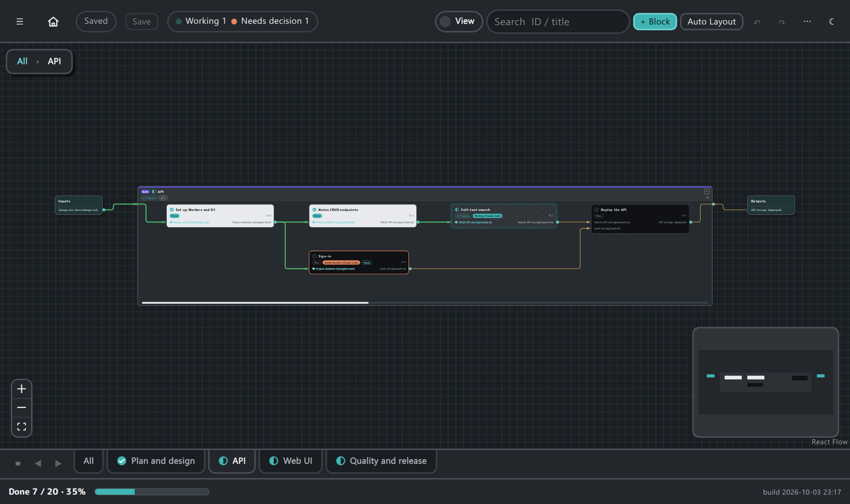Go to the home icon

pos(53,22)
